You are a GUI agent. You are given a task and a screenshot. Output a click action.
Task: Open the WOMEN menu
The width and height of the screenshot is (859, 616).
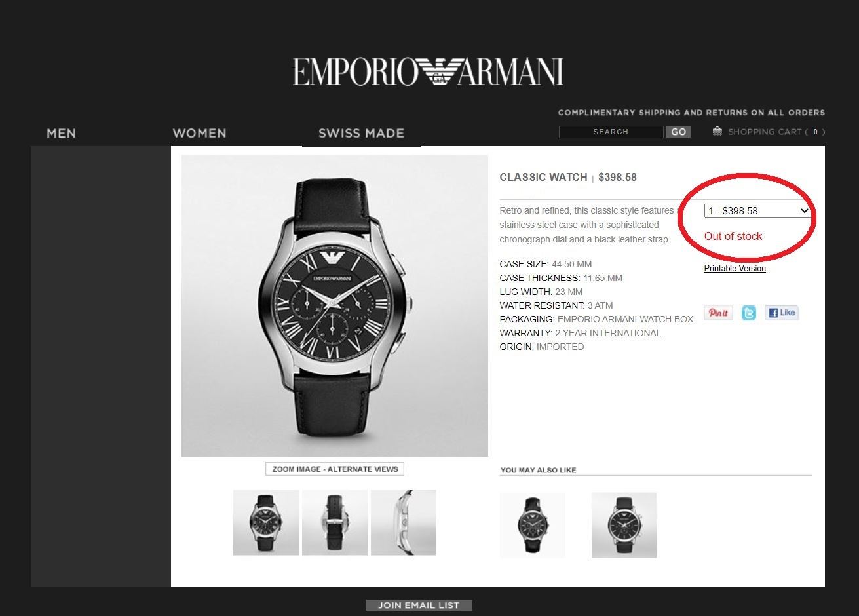[199, 133]
